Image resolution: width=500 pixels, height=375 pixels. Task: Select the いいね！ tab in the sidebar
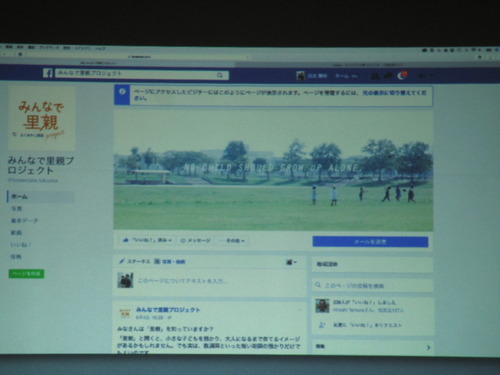tap(20, 245)
